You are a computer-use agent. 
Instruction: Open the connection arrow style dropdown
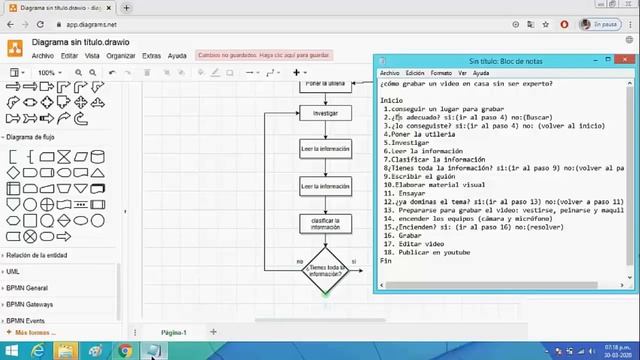pos(252,73)
